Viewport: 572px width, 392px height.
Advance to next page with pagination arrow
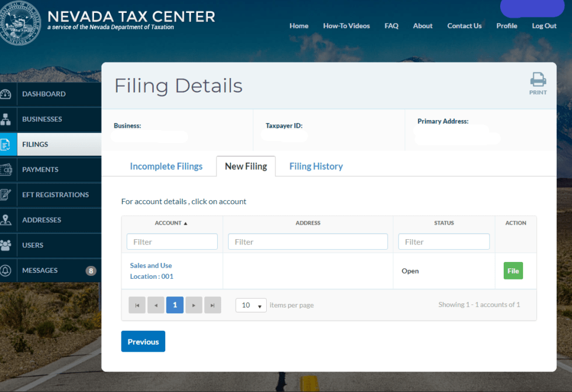pyautogui.click(x=194, y=304)
